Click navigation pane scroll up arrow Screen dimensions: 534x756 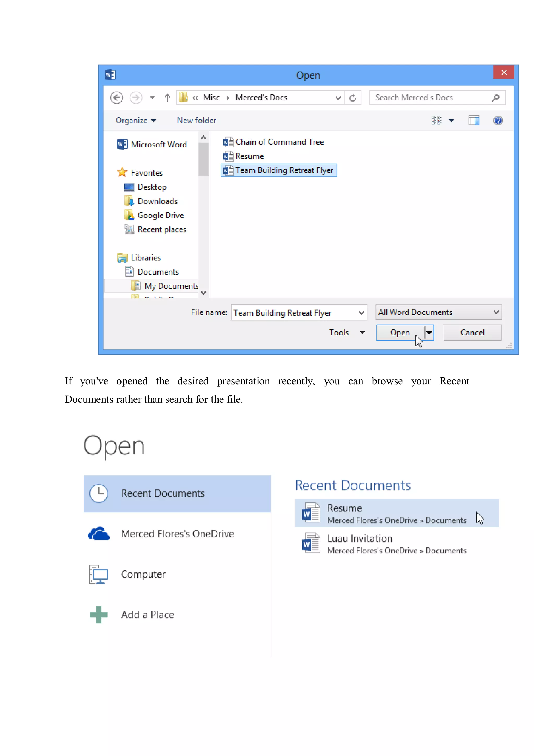[x=203, y=137]
